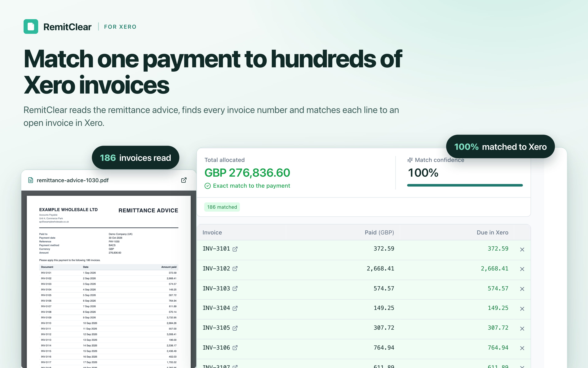Click the INV-3109 row in the PDF table
This screenshot has height=368, width=588.
[x=109, y=318]
